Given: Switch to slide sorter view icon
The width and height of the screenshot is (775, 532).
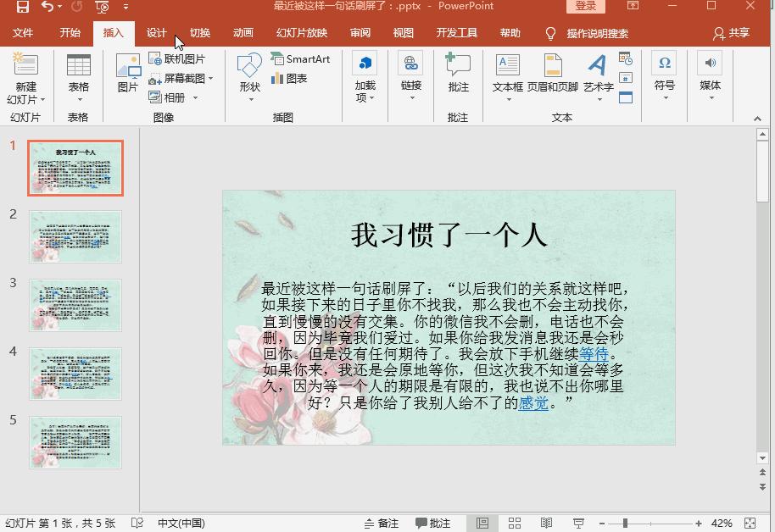Looking at the screenshot, I should (515, 522).
